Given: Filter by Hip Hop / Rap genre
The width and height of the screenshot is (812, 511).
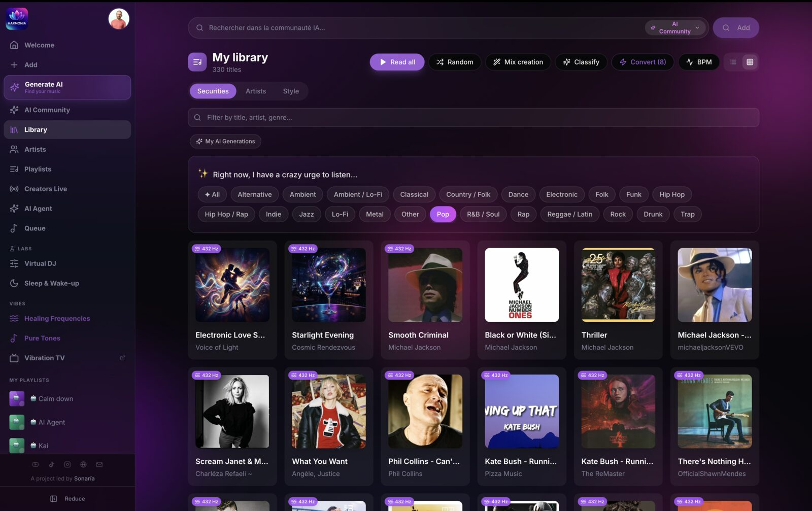Looking at the screenshot, I should tap(226, 215).
